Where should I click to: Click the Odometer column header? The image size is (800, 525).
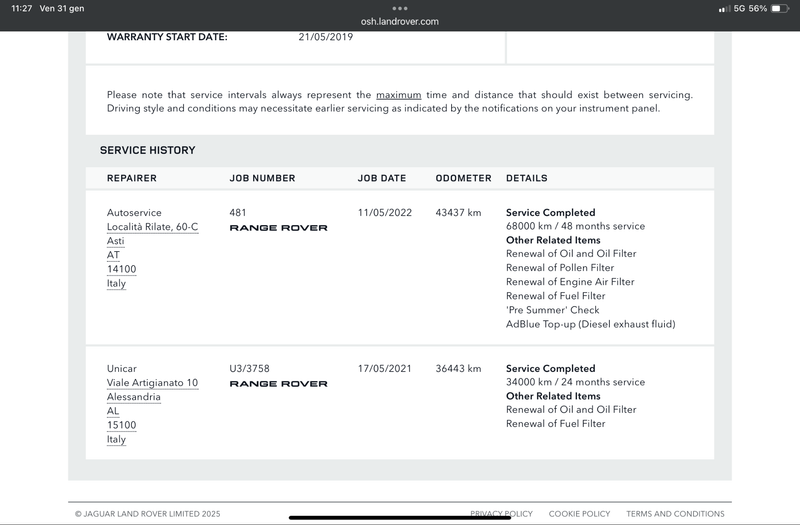463,178
